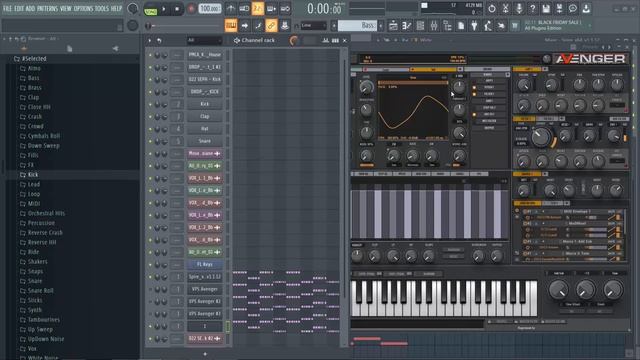Click the microphone recording icon in top toolbar
The image size is (640, 360).
coord(519,9)
